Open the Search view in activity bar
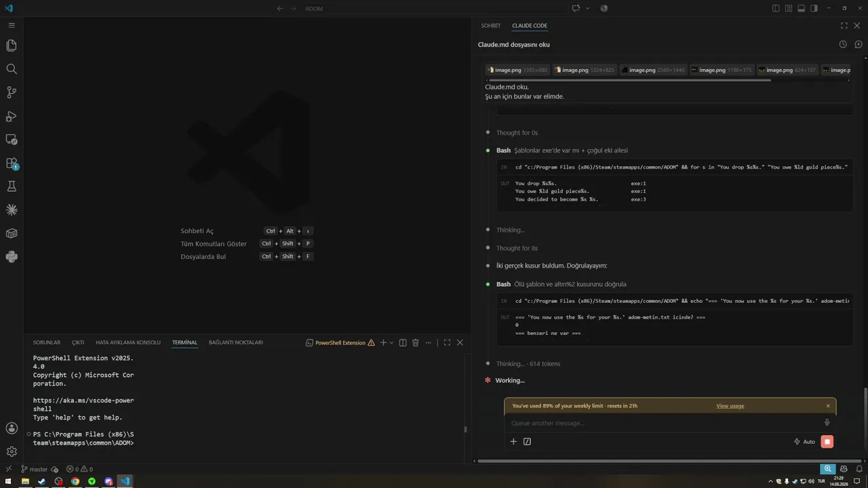This screenshot has width=868, height=488. [x=12, y=69]
